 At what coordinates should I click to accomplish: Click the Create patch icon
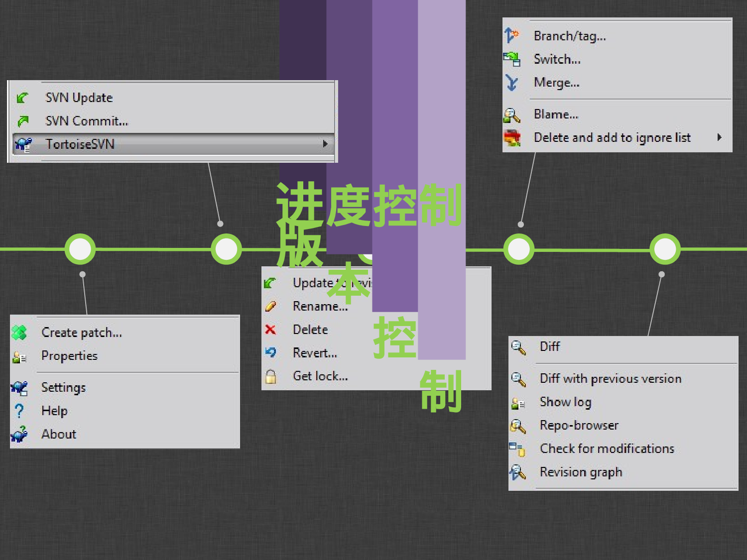click(19, 333)
